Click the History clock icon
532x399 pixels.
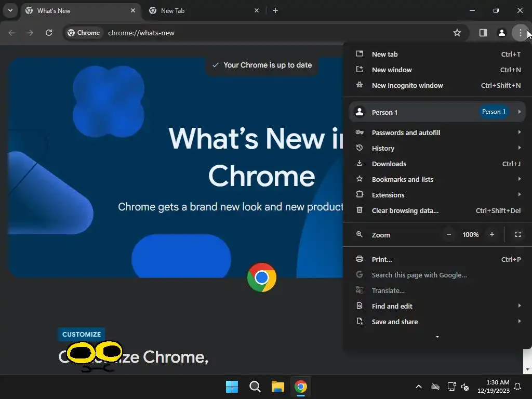pyautogui.click(x=360, y=148)
